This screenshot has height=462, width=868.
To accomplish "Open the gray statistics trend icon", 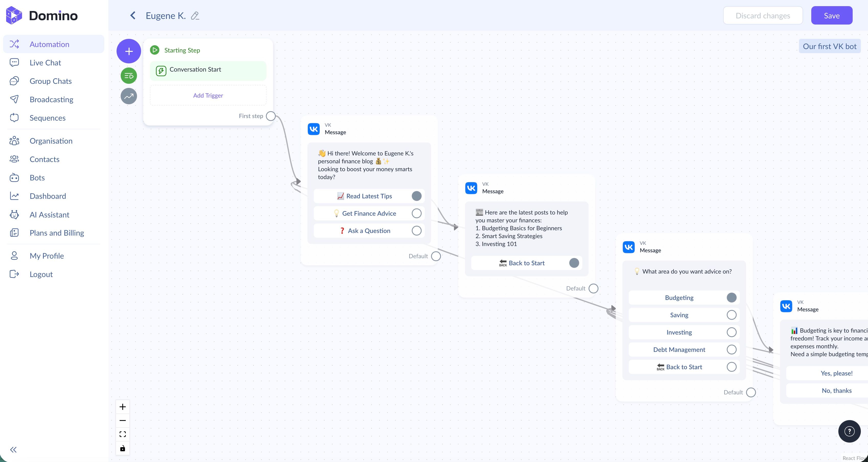I will (x=129, y=96).
